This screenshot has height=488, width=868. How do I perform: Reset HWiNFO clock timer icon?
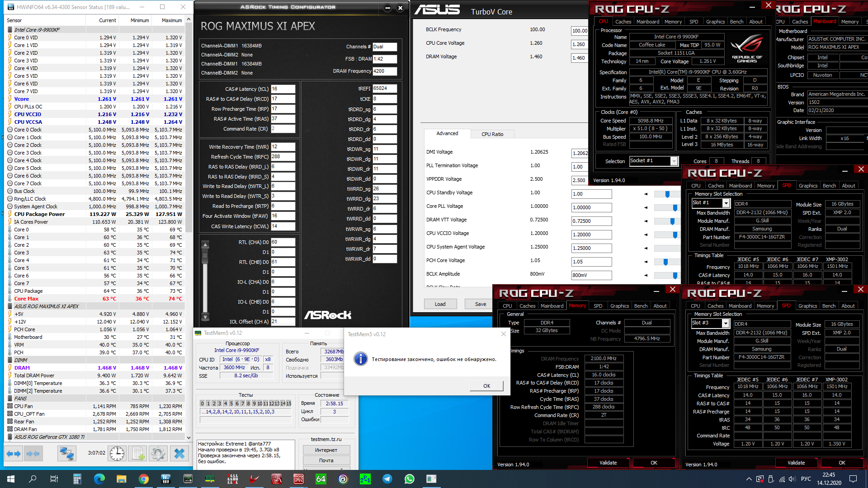(x=117, y=453)
